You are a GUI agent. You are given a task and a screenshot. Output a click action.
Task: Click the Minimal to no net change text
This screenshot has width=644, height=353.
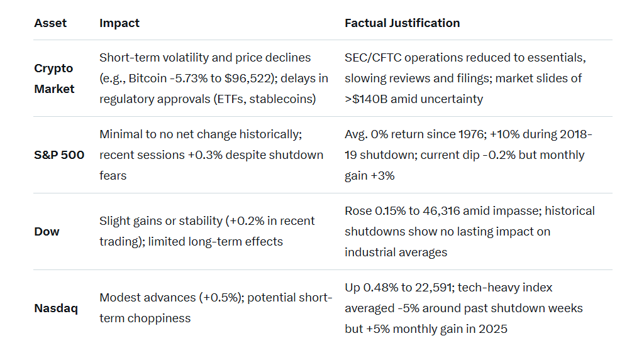[x=201, y=134]
